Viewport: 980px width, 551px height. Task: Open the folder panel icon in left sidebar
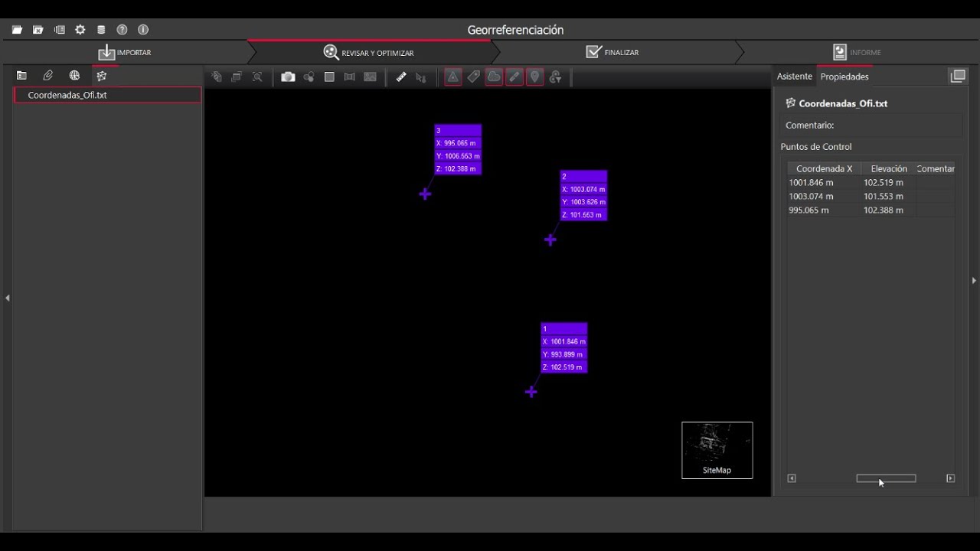21,76
